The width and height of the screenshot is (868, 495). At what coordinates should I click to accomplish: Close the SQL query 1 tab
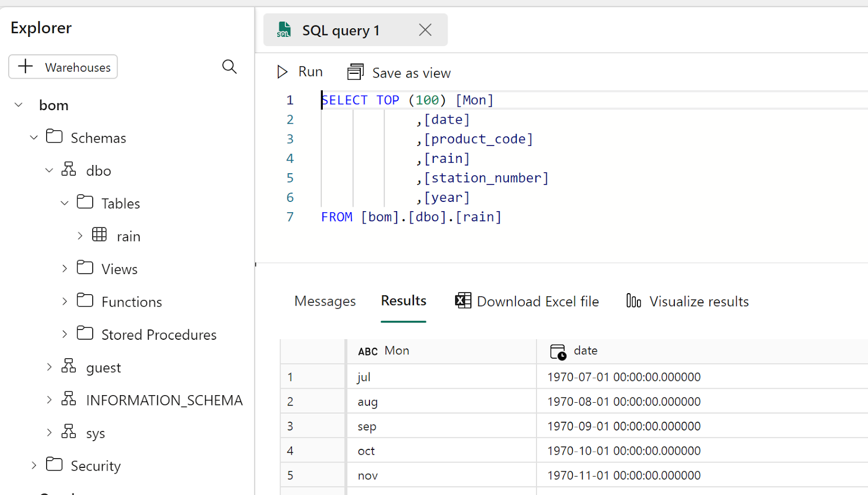point(425,30)
